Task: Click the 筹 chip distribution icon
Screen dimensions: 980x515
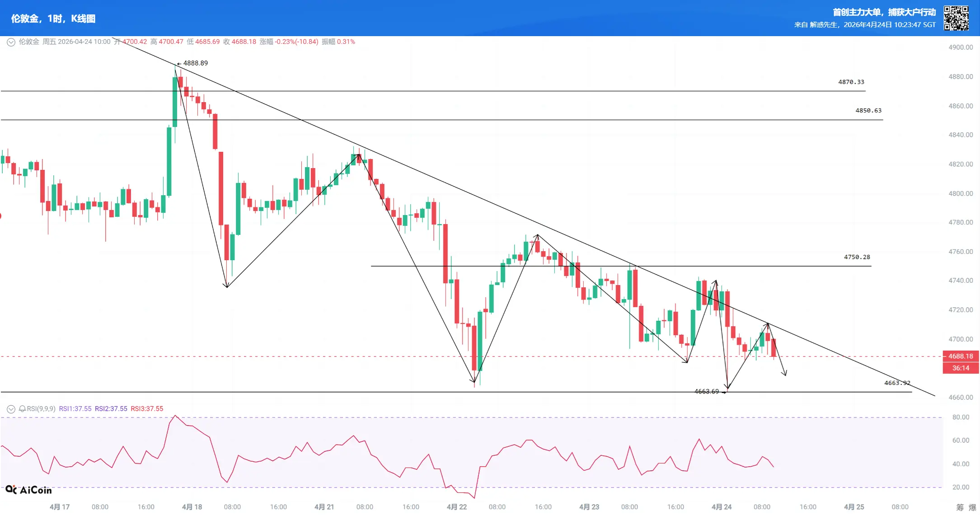Action: [960, 507]
